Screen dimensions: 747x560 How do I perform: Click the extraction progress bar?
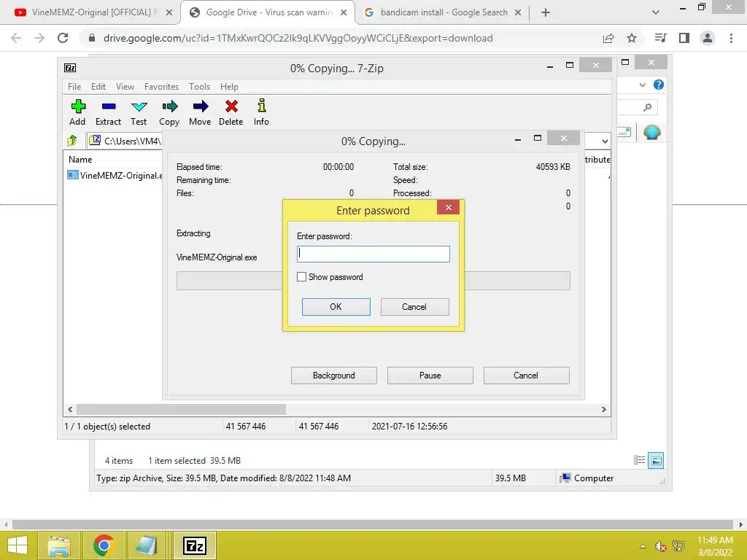point(373,281)
